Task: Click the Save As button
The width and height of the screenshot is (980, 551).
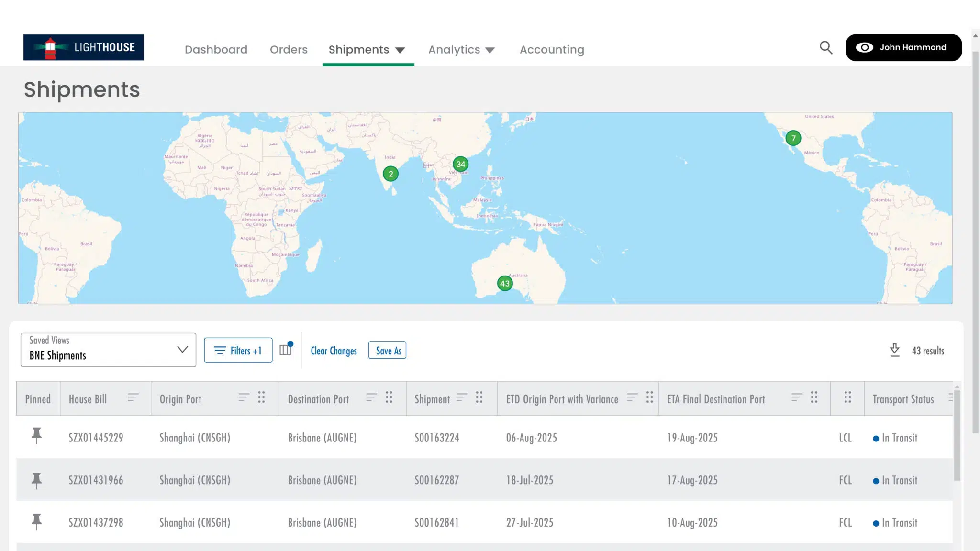Action: tap(387, 350)
